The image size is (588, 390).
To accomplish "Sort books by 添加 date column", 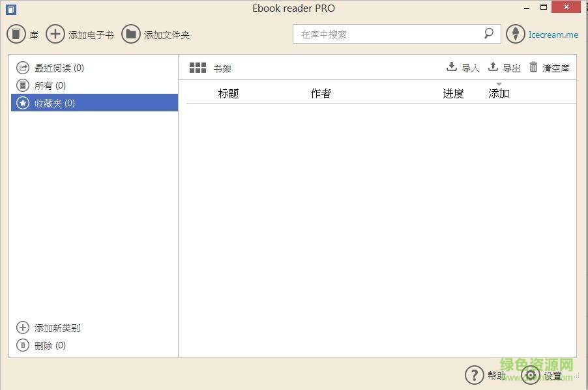I will 499,93.
